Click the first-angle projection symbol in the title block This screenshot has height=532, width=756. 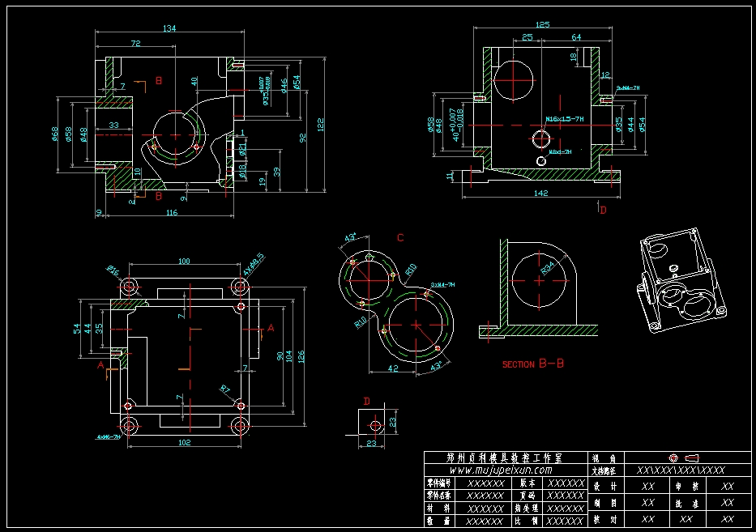pyautogui.click(x=684, y=458)
